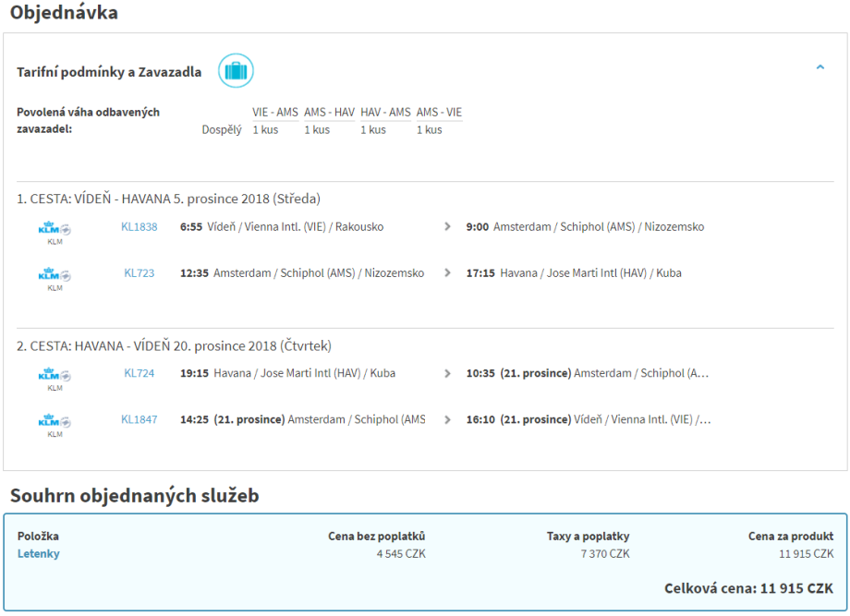The width and height of the screenshot is (850, 616).
Task: Select the AMS - HAV baggage segment
Action: (x=329, y=113)
